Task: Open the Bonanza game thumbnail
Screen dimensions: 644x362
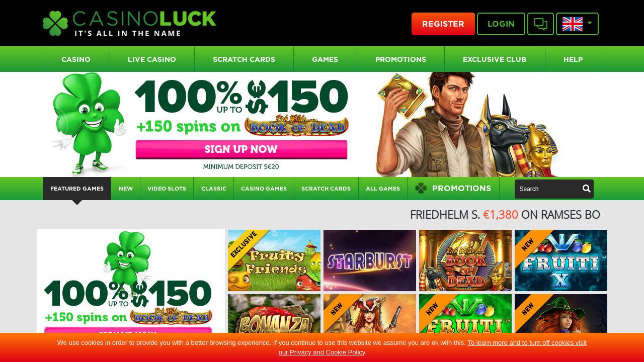Action: 274,314
